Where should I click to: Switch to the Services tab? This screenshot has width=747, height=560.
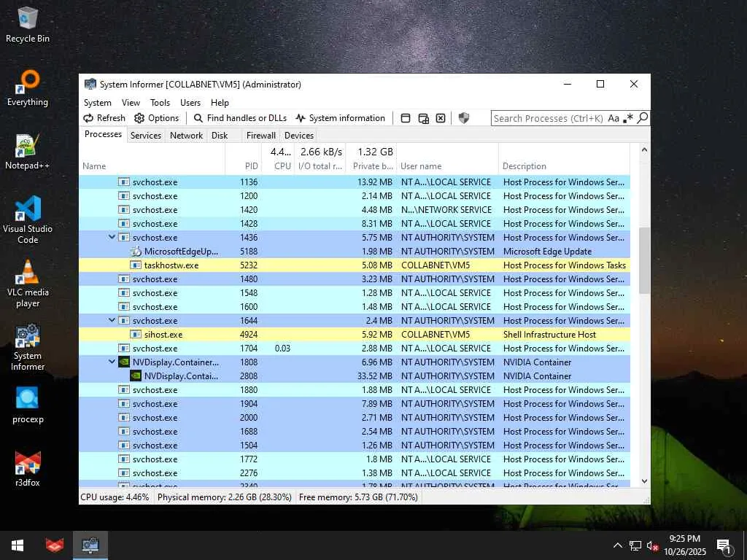pyautogui.click(x=146, y=136)
